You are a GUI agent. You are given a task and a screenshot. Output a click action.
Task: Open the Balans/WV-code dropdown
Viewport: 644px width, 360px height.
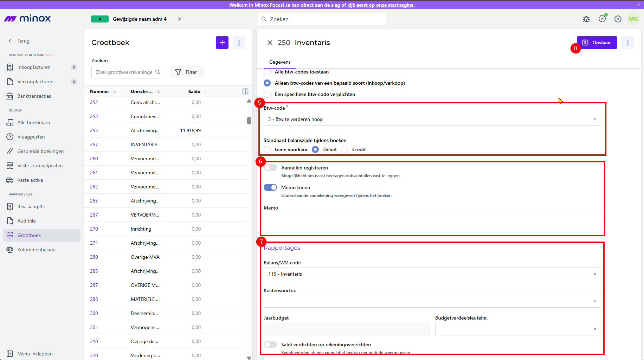[x=432, y=274]
